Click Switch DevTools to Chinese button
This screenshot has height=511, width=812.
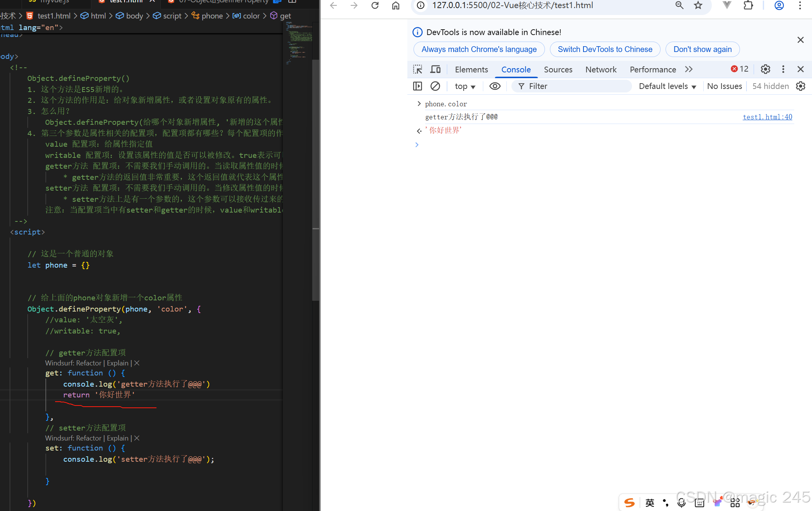coord(605,49)
